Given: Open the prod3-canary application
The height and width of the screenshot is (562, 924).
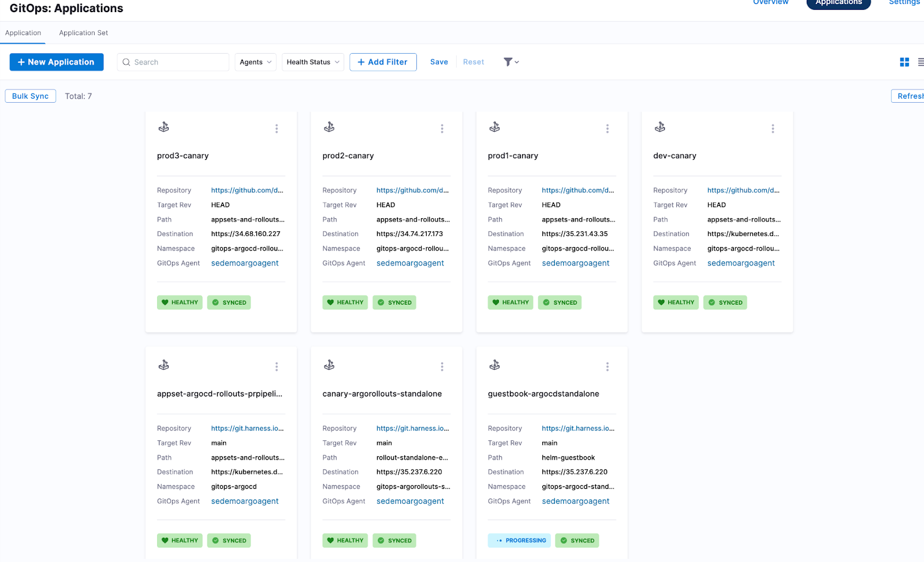Looking at the screenshot, I should [x=182, y=156].
